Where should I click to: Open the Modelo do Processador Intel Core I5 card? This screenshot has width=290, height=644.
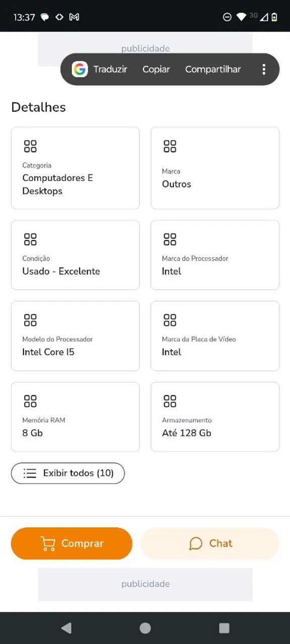click(x=76, y=336)
